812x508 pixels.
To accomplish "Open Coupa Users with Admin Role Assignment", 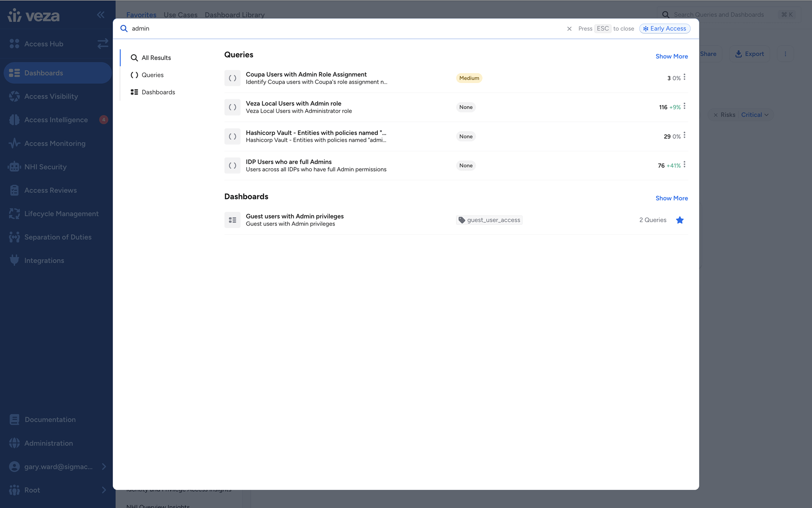I will pos(306,74).
